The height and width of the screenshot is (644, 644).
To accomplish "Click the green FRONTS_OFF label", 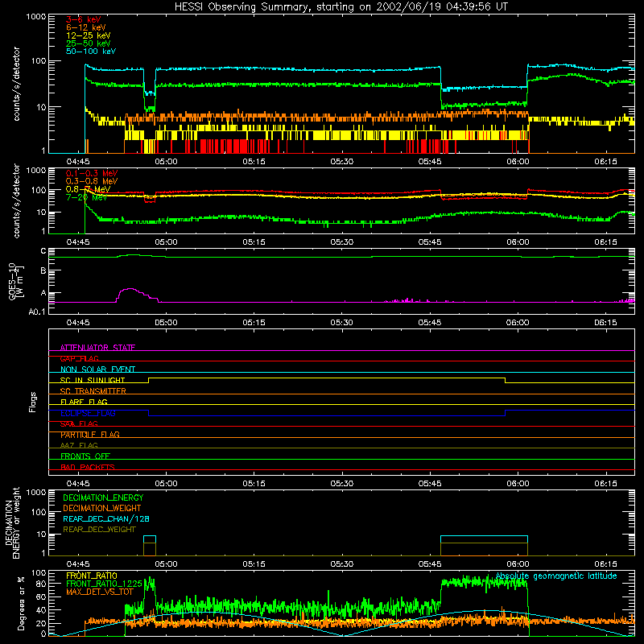I will [85, 456].
